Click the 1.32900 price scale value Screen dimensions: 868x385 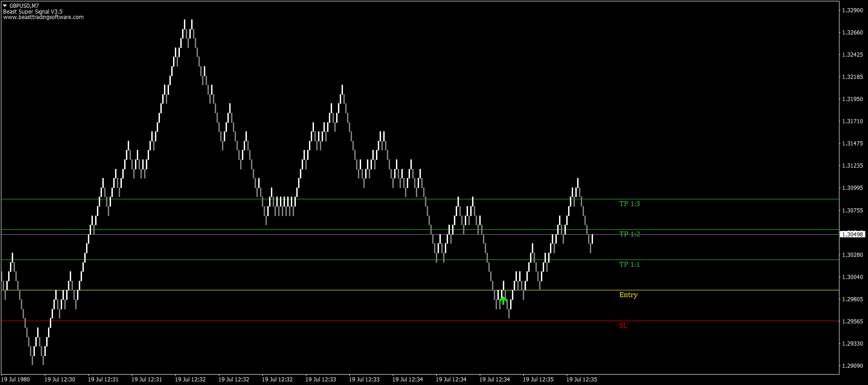(852, 10)
